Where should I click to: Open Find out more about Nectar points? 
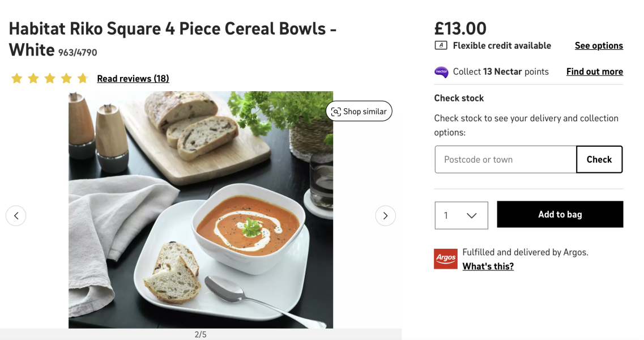pos(594,71)
